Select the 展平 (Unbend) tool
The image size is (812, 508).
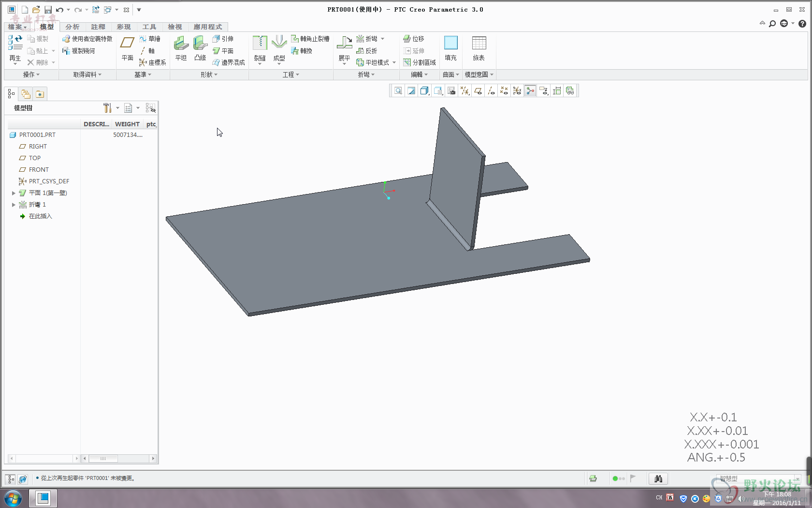344,49
